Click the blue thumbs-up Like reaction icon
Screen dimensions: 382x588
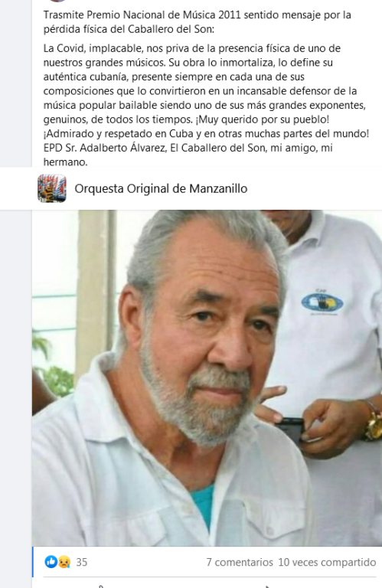pos(51,562)
